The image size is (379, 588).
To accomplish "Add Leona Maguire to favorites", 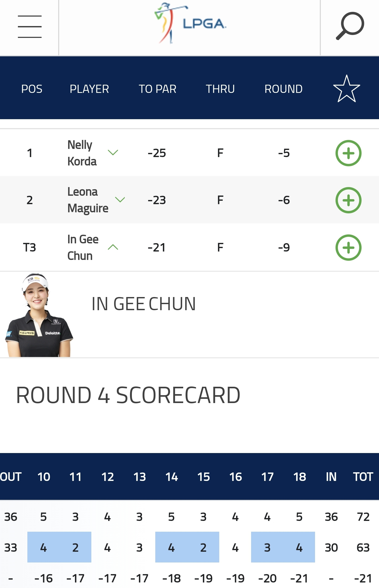I will pyautogui.click(x=348, y=200).
